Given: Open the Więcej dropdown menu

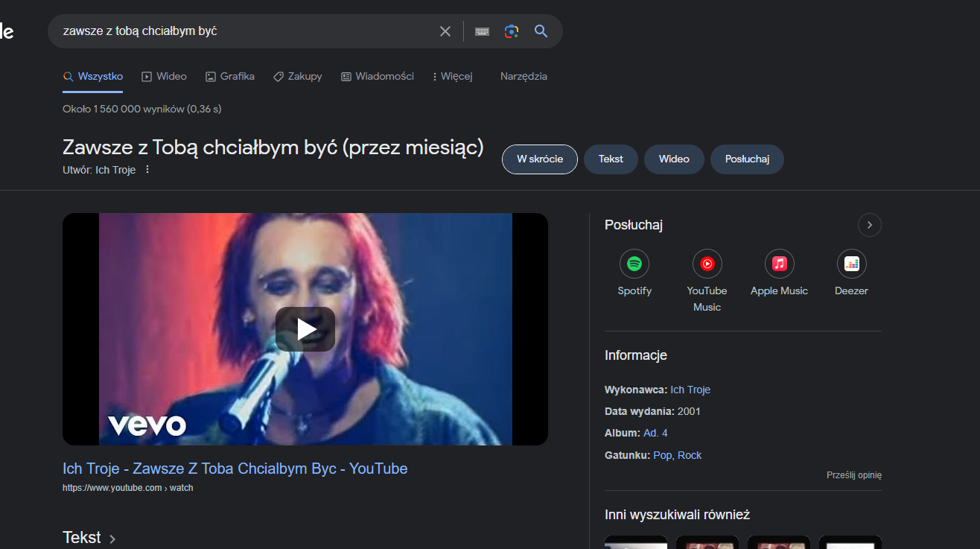Looking at the screenshot, I should 452,76.
